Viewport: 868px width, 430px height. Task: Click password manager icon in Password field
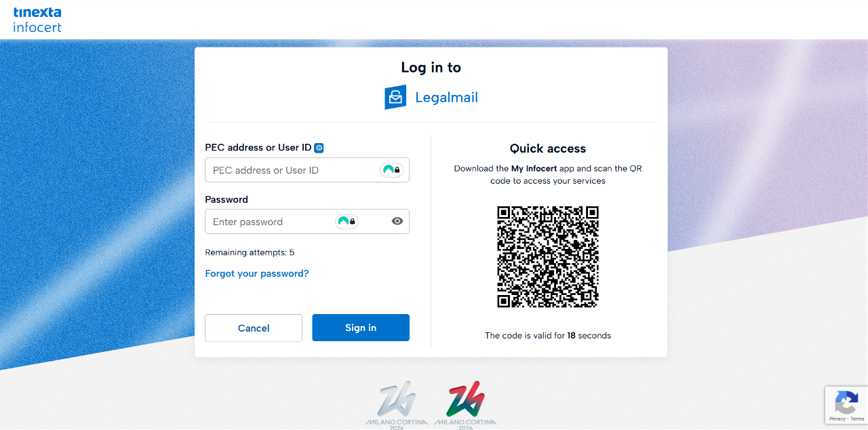[x=347, y=221]
